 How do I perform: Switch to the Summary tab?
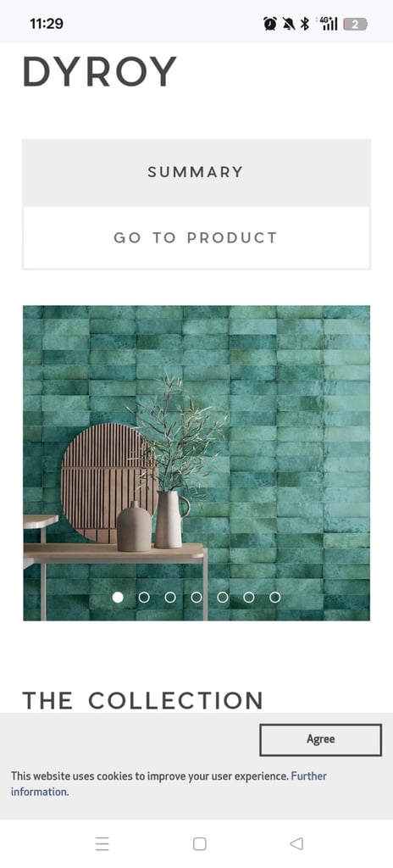(x=196, y=172)
